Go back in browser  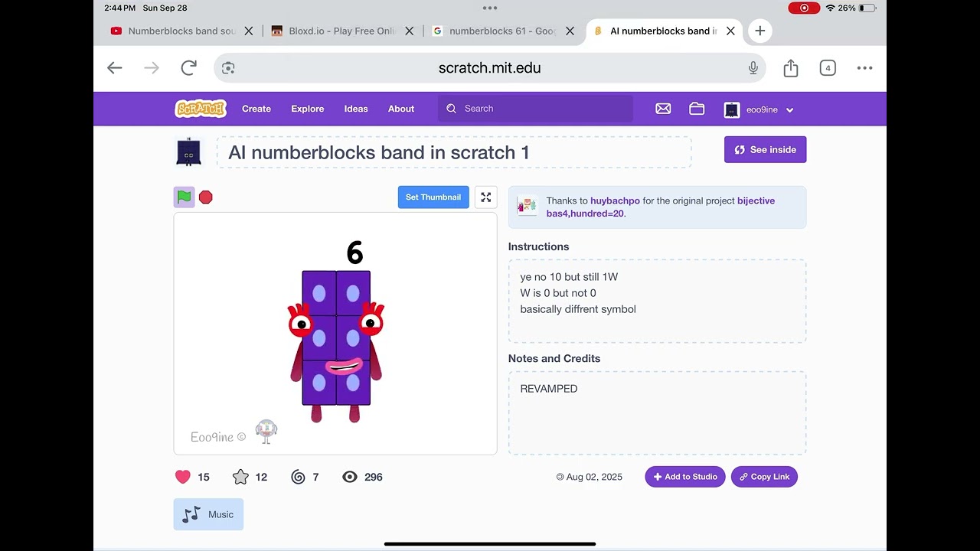(115, 68)
